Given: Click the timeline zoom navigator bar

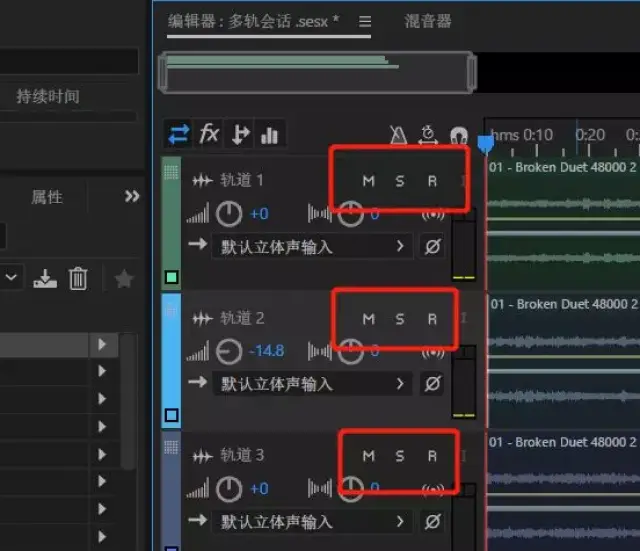Looking at the screenshot, I should [x=317, y=73].
